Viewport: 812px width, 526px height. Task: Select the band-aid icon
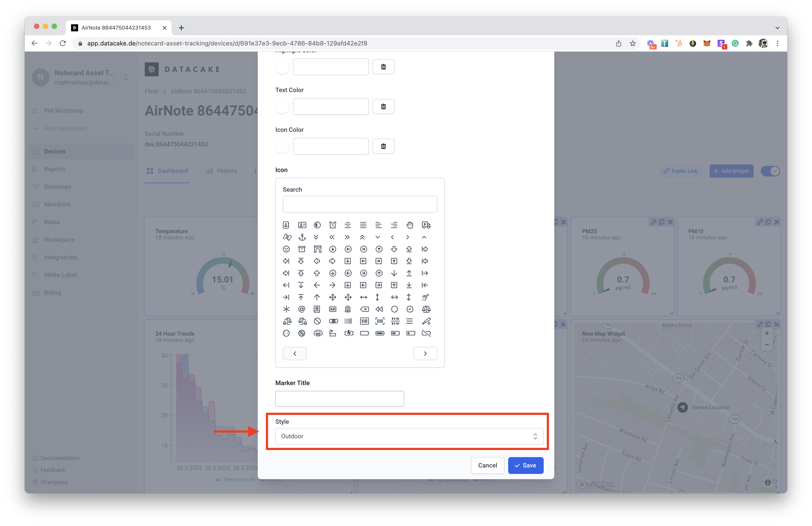point(333,321)
